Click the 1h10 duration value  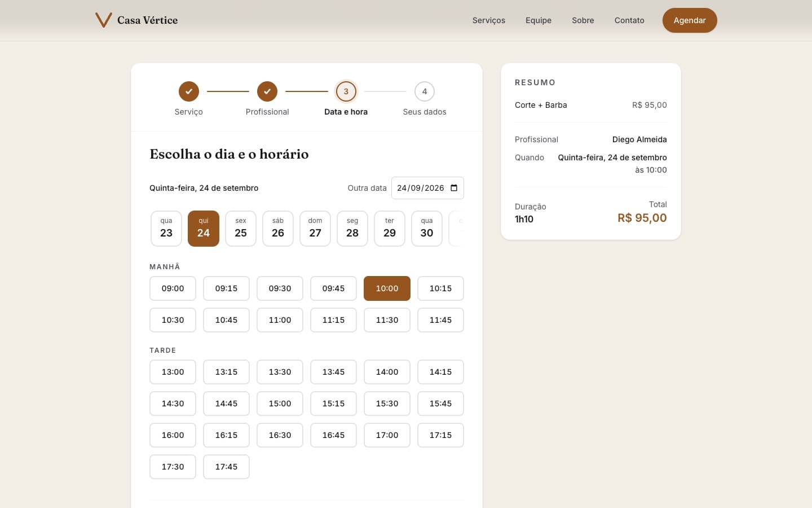[524, 219]
